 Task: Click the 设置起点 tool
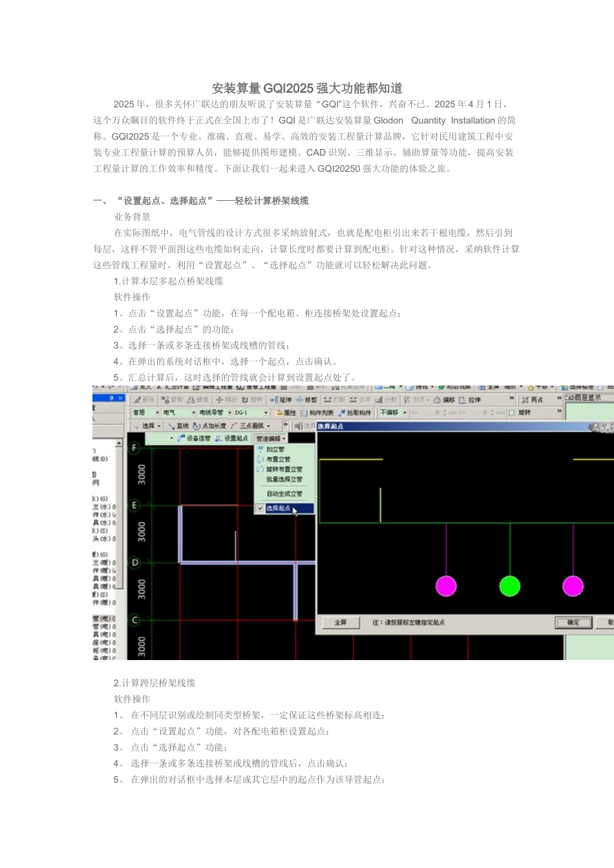click(x=231, y=439)
